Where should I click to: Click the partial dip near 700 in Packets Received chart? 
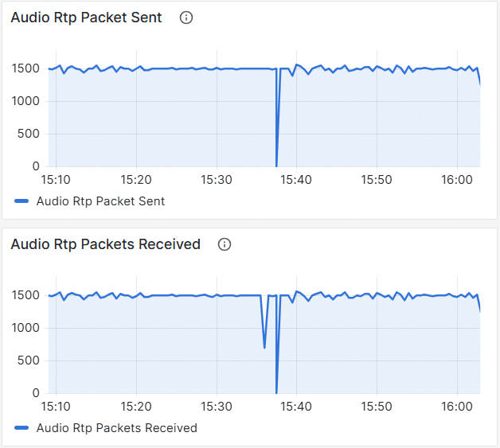point(264,346)
